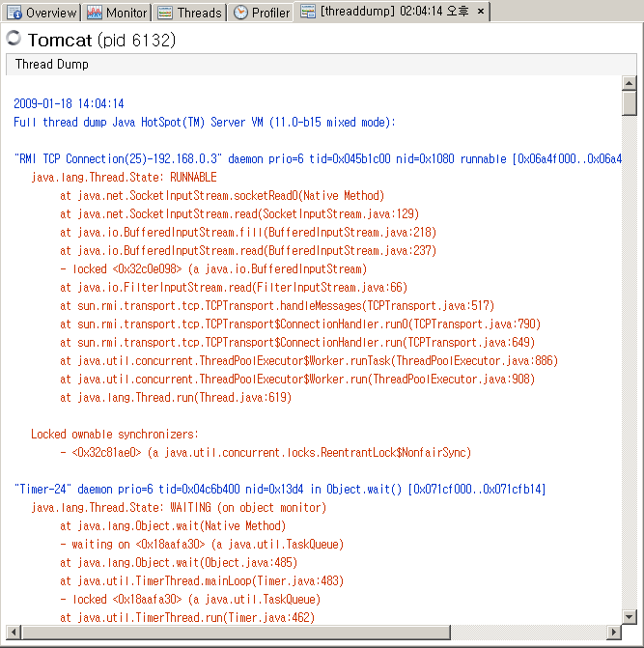Click 'WAITING (on object monitor)' state line
Viewport: 644px width, 648px height.
[179, 508]
